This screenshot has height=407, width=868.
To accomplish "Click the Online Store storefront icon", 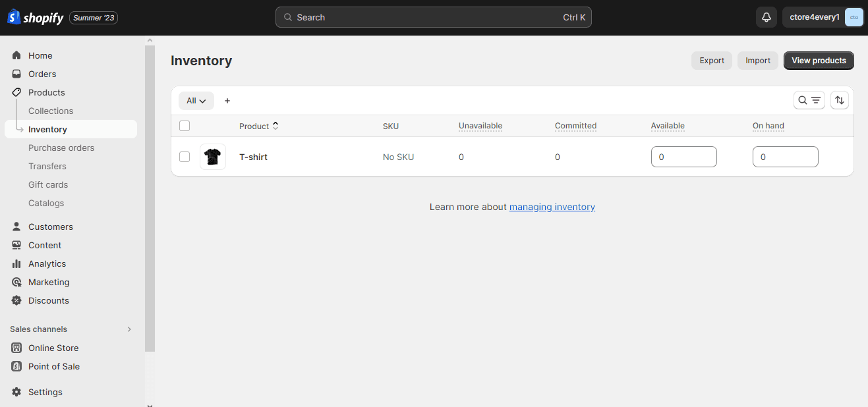I will point(16,348).
